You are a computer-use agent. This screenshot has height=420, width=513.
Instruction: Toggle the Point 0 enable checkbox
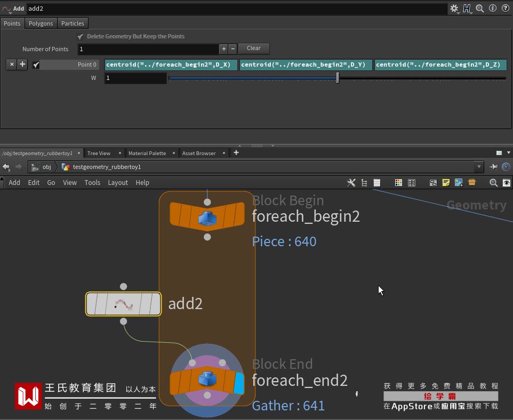[36, 65]
